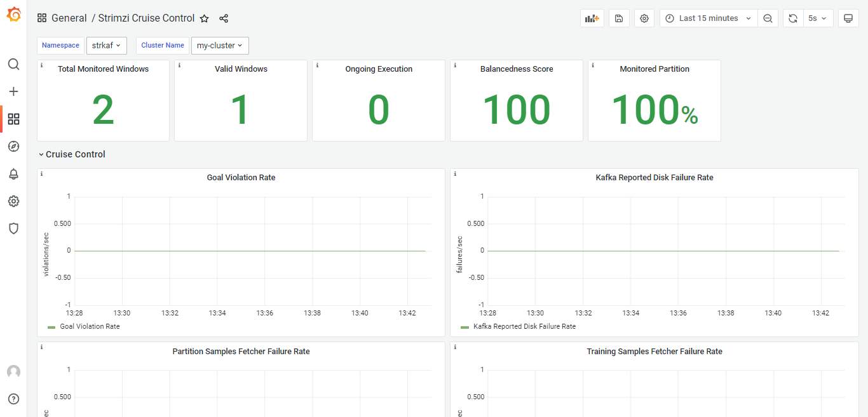Click the Create plus icon in sidebar
Image resolution: width=868 pixels, height=417 pixels.
tap(13, 91)
